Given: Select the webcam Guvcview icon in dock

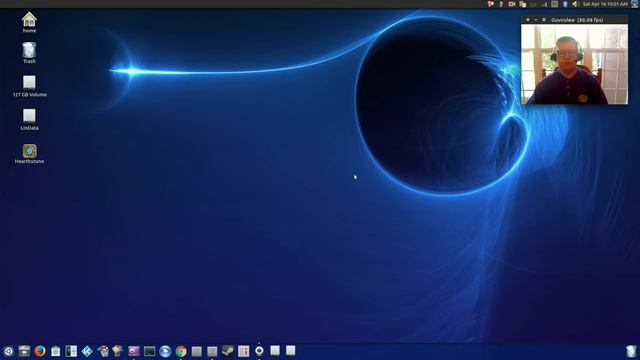Looking at the screenshot, I should pos(259,351).
